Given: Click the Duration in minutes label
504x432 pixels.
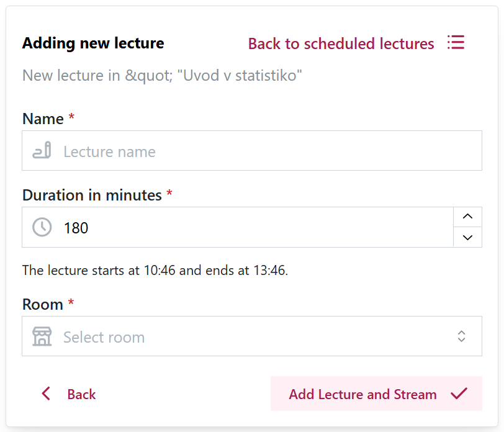Looking at the screenshot, I should click(x=92, y=195).
